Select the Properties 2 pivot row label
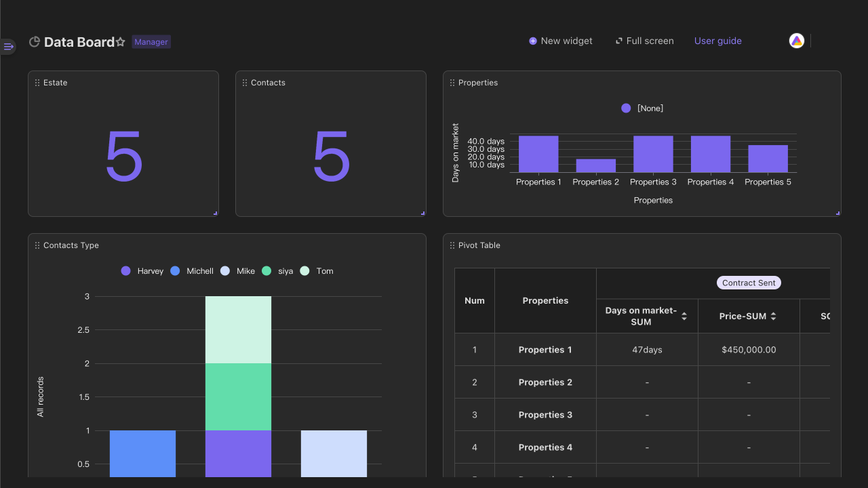This screenshot has height=488, width=868. coord(545,382)
